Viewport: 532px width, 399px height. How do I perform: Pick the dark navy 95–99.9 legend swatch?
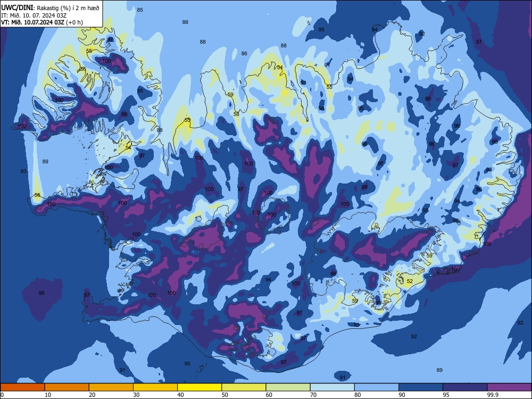[x=465, y=387]
